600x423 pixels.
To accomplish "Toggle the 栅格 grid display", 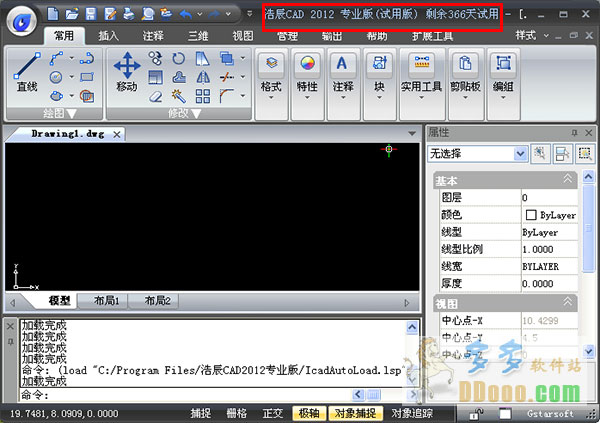I will coord(237,413).
